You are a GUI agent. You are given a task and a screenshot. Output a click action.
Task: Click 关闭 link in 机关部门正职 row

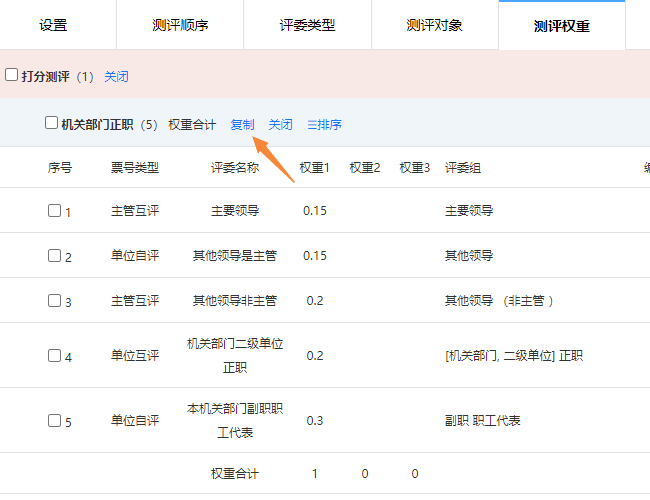280,125
